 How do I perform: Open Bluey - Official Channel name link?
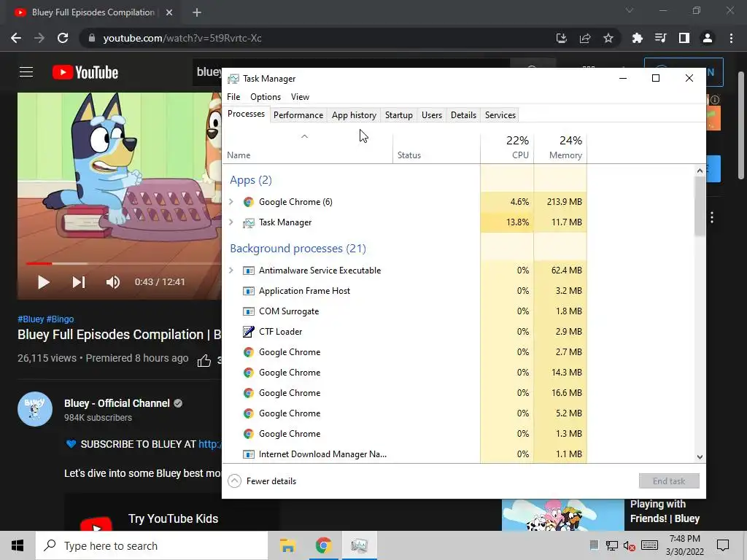117,403
